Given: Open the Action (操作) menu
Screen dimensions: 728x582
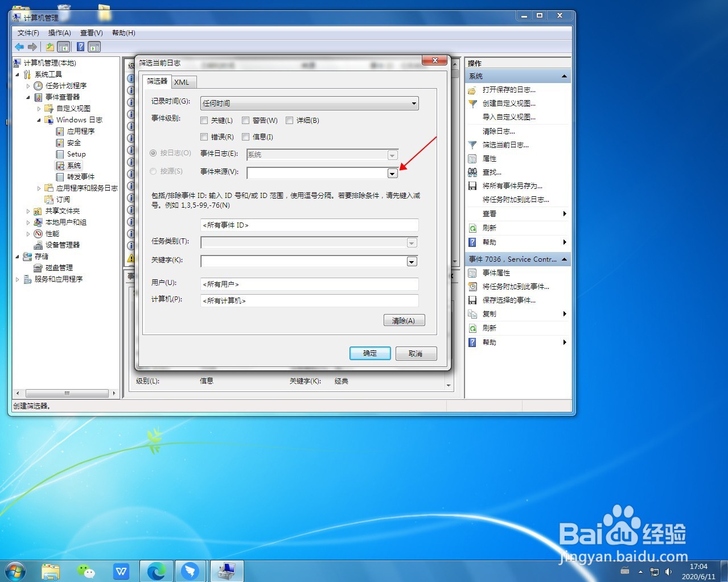Looking at the screenshot, I should pos(60,33).
